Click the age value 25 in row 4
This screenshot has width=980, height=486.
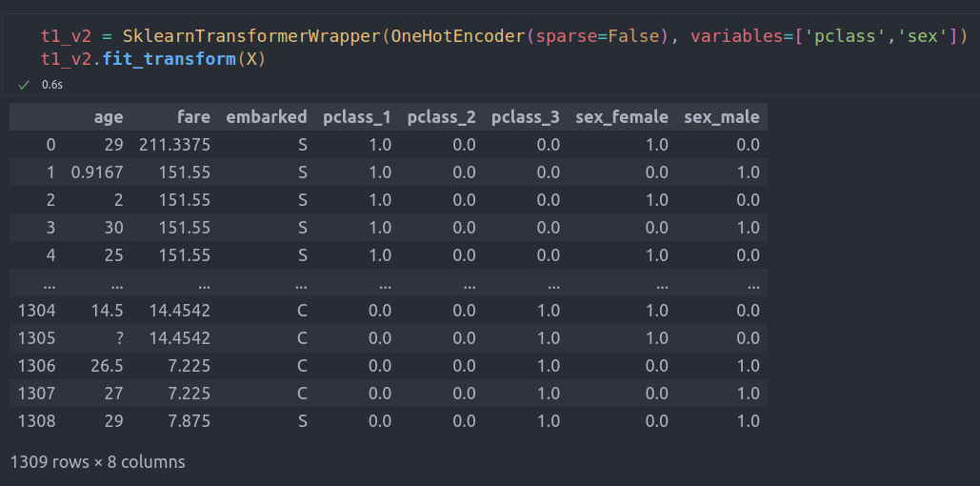click(114, 255)
